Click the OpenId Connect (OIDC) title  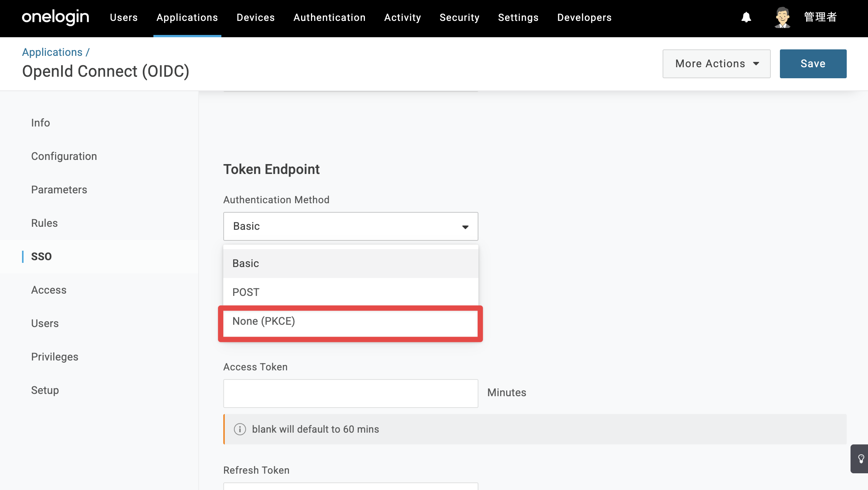pyautogui.click(x=106, y=71)
